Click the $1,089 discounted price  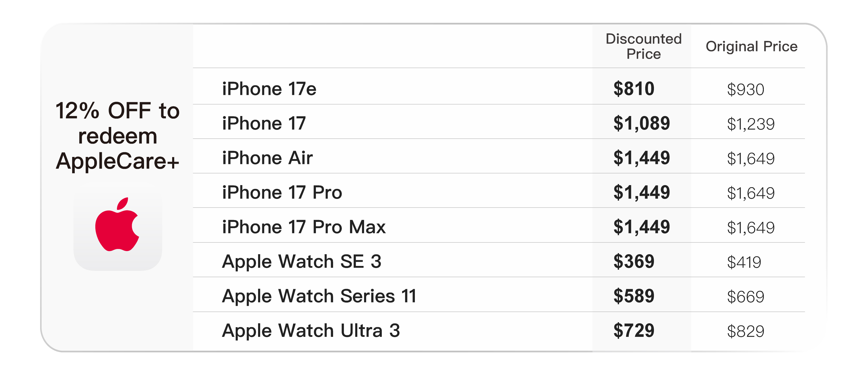[642, 123]
